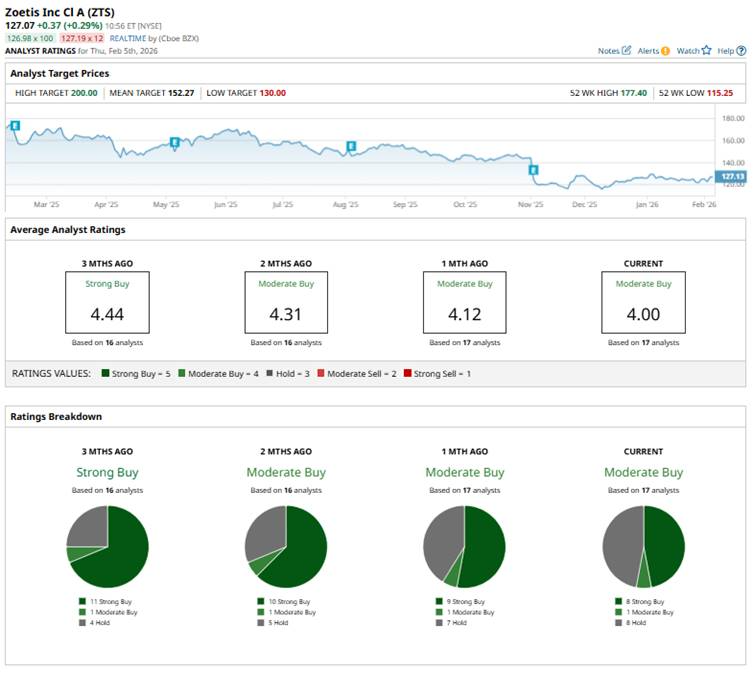Click the Jun '25 axis label
Viewport: 753px width, 674px height.
click(225, 205)
